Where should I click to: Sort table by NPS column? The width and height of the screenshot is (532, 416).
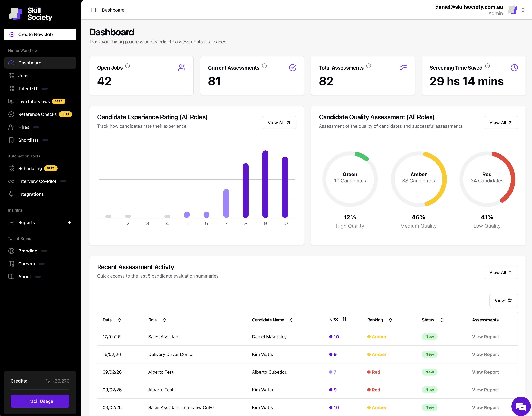[344, 319]
